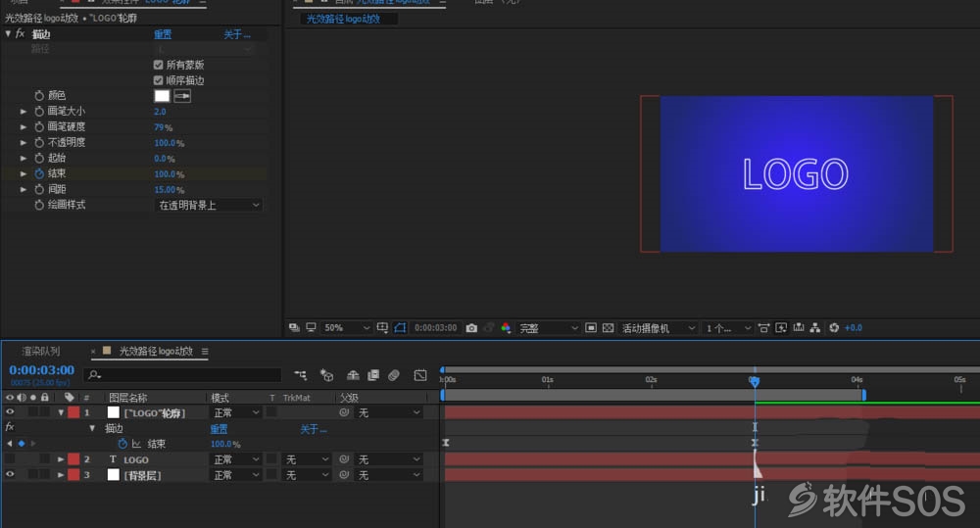Hide the 背景层 layer eye
Image resolution: width=980 pixels, height=528 pixels.
point(10,474)
